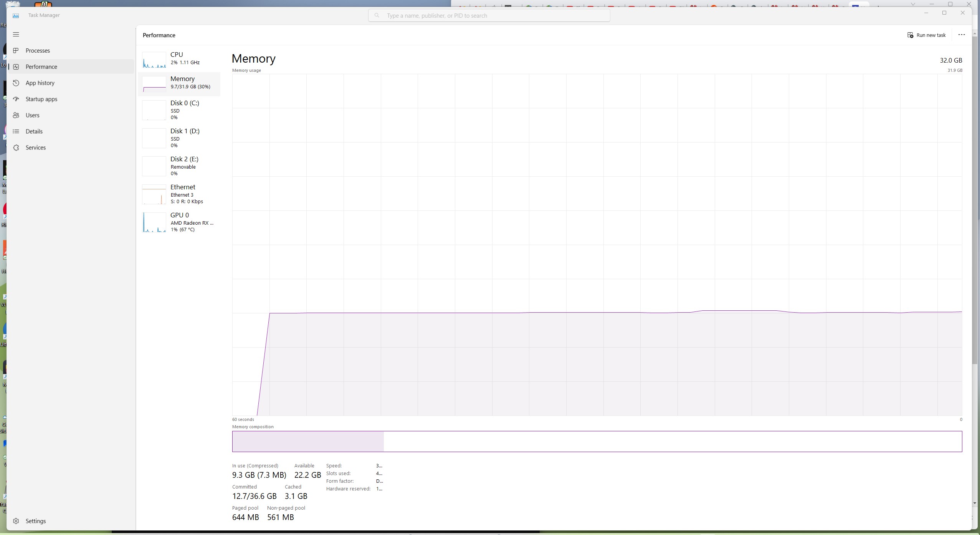Click the Memory composition bar

[597, 441]
